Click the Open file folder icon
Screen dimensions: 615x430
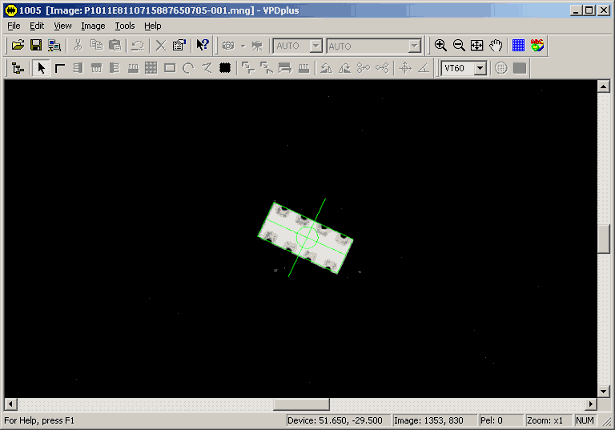17,46
